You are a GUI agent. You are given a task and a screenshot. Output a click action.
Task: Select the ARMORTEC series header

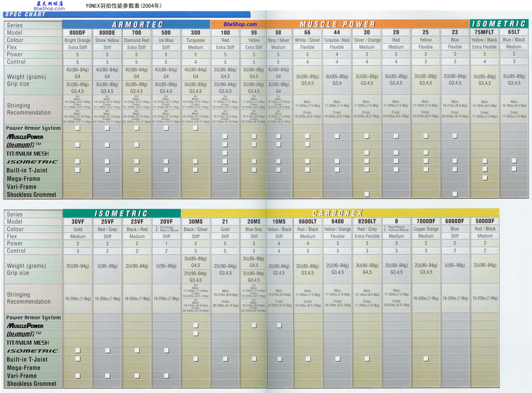[137, 24]
